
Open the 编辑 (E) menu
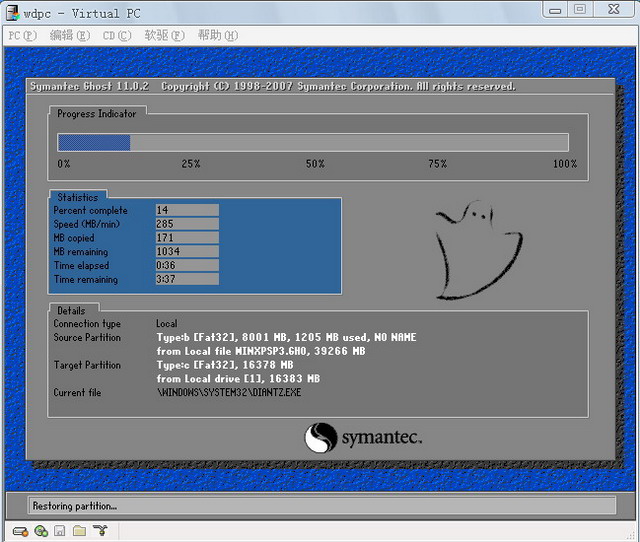pyautogui.click(x=70, y=36)
